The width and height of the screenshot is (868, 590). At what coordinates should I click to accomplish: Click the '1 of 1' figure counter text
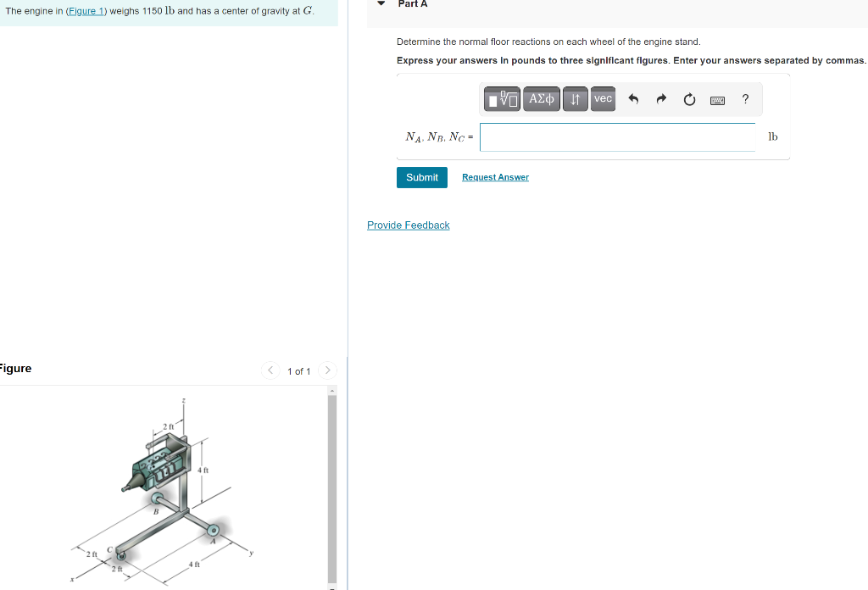point(299,371)
